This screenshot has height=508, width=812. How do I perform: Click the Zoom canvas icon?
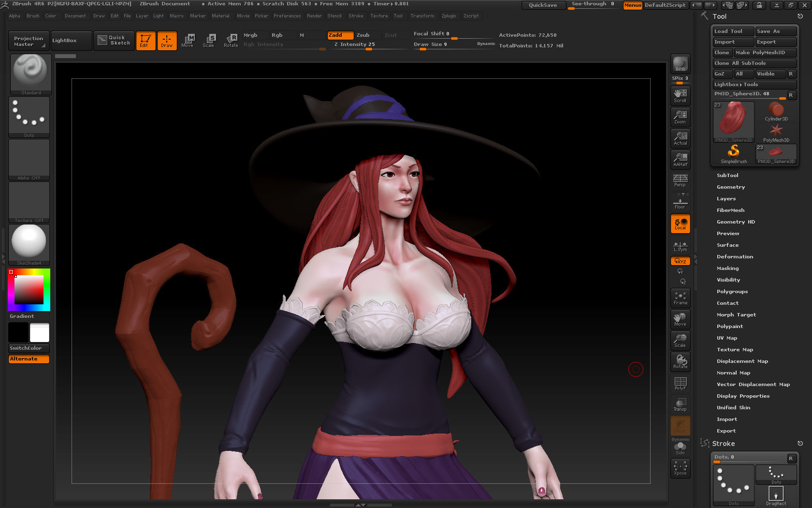point(680,117)
